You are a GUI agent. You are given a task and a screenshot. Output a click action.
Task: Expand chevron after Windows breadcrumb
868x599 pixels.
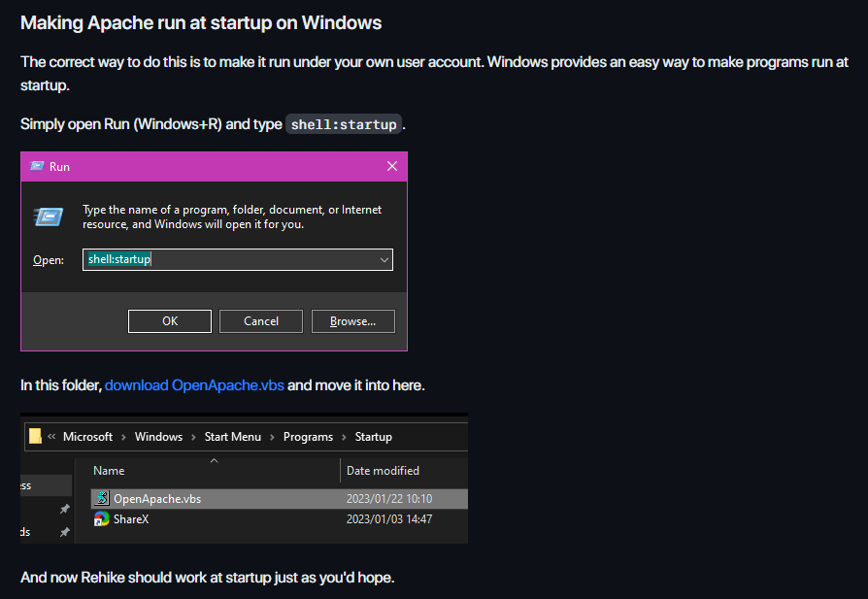pyautogui.click(x=193, y=437)
